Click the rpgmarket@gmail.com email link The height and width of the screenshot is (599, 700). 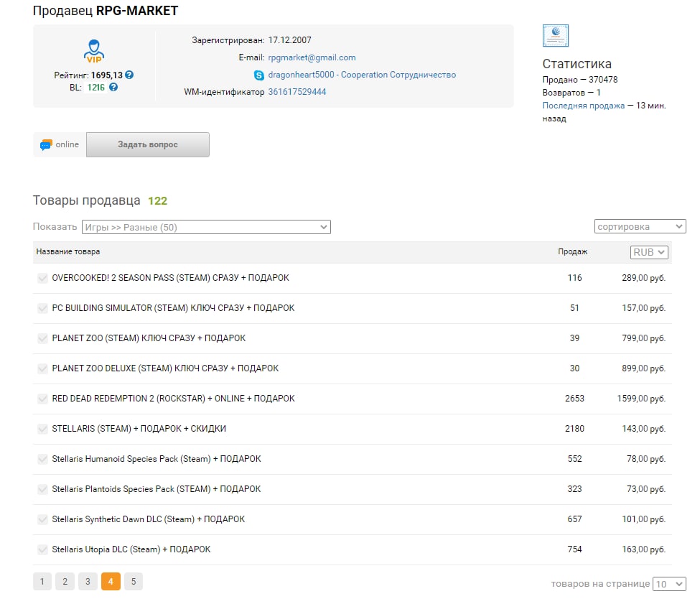pos(312,57)
